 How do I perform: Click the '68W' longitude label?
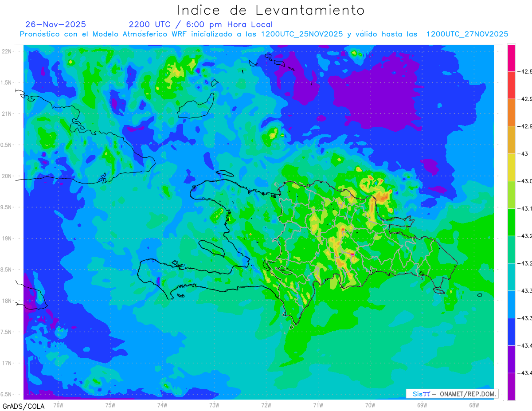click(474, 405)
